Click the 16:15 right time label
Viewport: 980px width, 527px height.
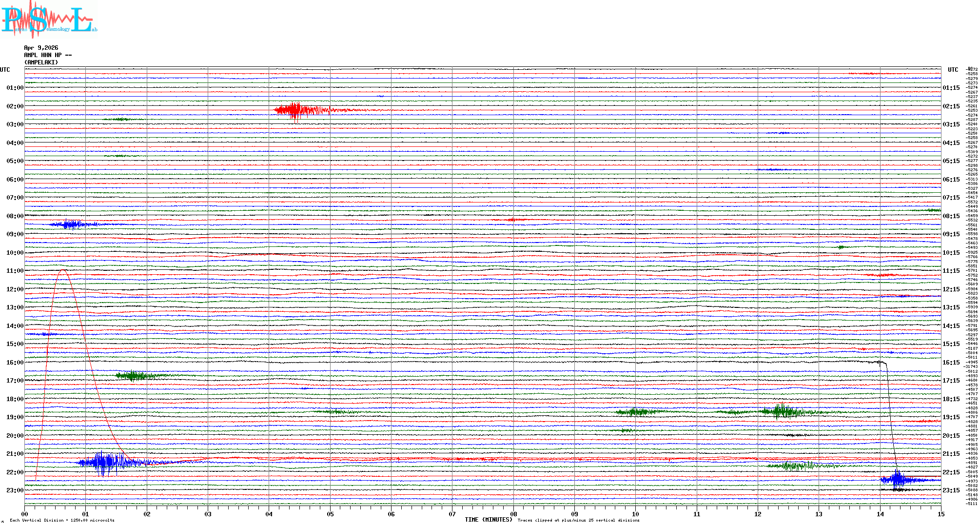(x=951, y=363)
